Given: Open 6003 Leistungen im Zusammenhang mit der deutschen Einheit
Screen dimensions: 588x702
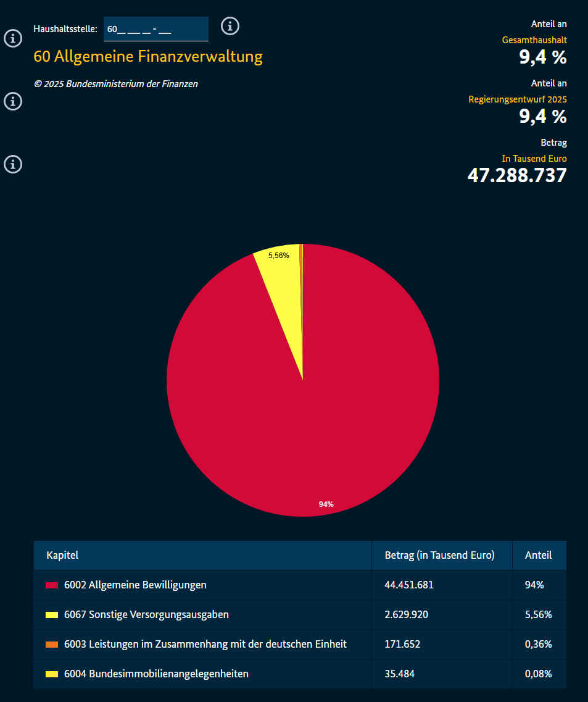Looking at the screenshot, I should tap(205, 644).
